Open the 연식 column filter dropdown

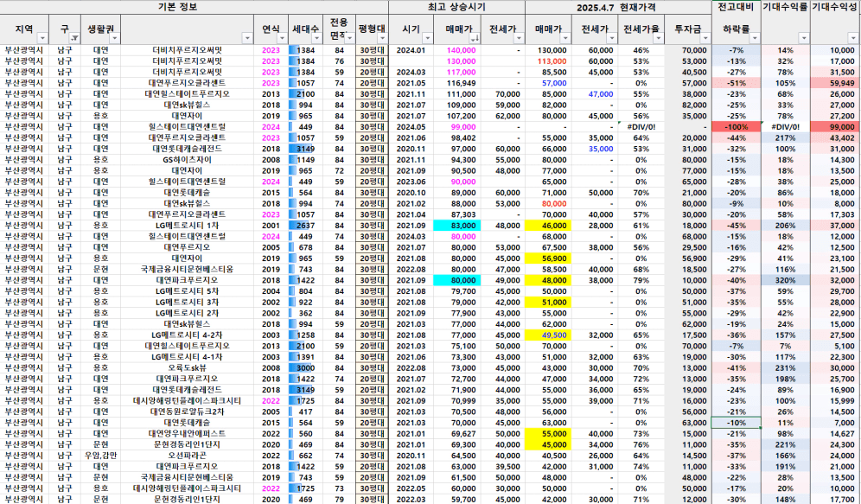pos(282,38)
